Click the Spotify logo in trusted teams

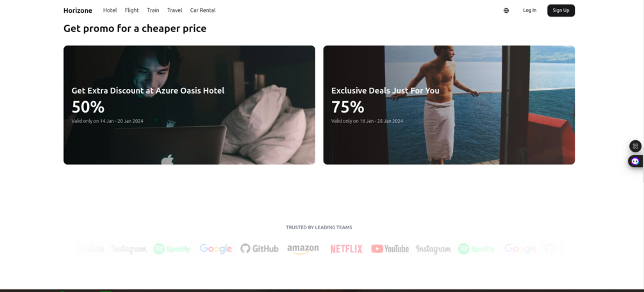pos(172,249)
